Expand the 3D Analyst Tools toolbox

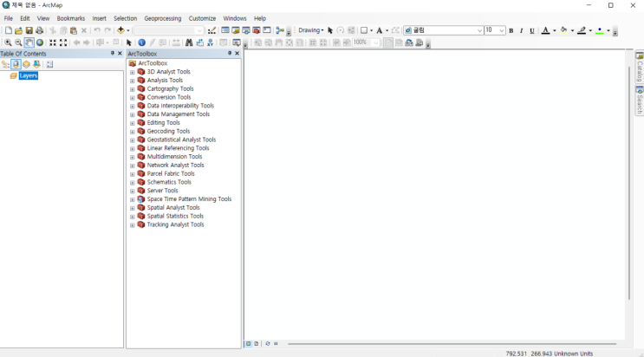tap(133, 72)
